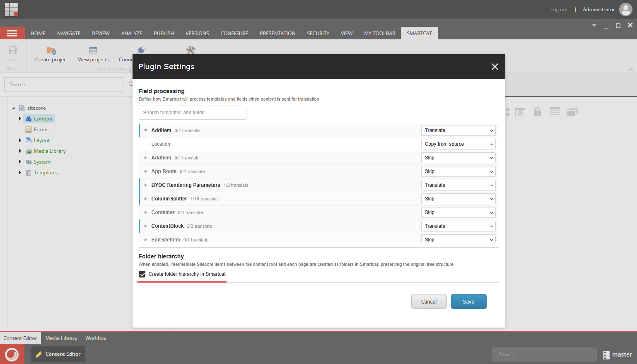637x364 pixels.
Task: Open the BYOC Rendering Parameters dropdown
Action: point(458,185)
